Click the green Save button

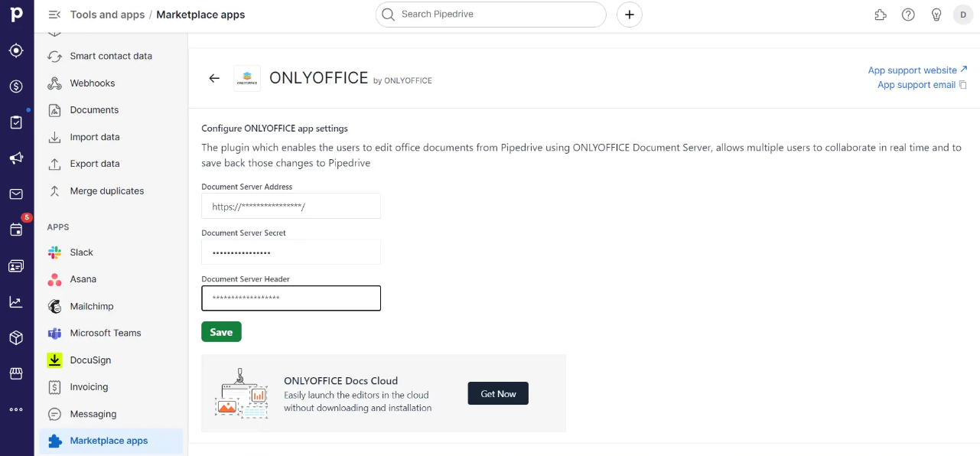(221, 332)
